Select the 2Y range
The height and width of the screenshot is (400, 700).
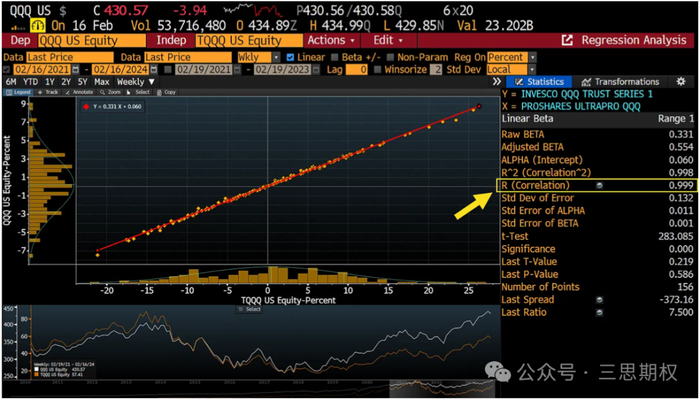[x=67, y=82]
